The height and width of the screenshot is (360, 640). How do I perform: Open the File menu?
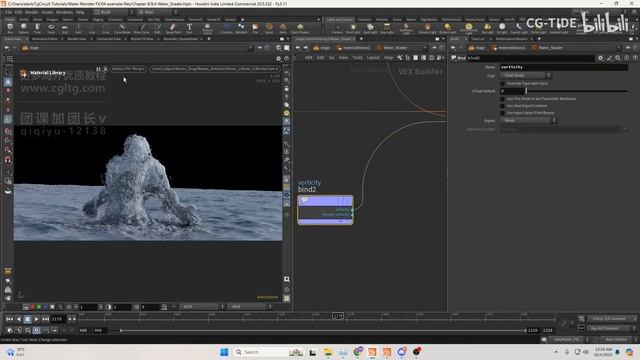pos(9,12)
